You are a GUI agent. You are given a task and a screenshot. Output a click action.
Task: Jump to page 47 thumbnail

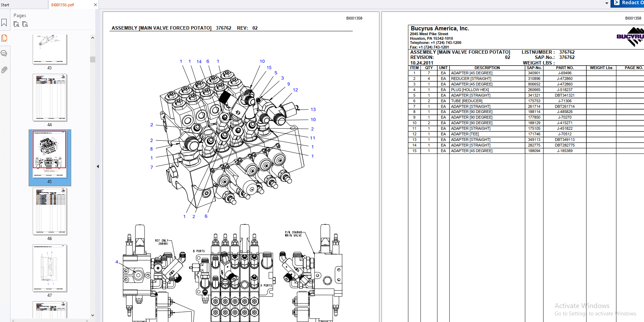coord(50,268)
